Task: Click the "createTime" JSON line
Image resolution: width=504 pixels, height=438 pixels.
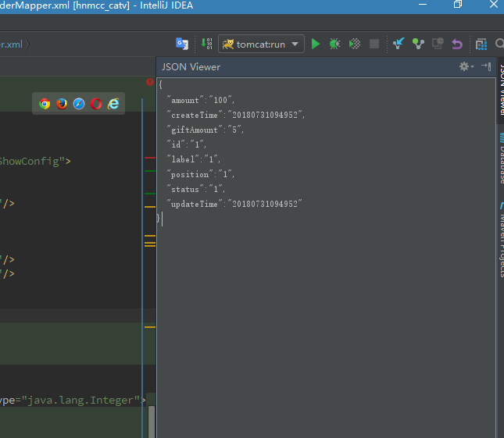Action: [x=235, y=115]
